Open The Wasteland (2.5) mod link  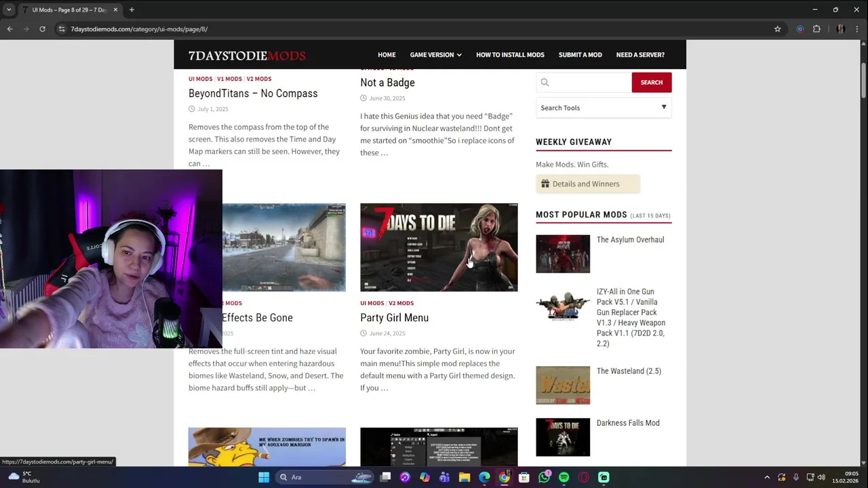[x=629, y=371]
